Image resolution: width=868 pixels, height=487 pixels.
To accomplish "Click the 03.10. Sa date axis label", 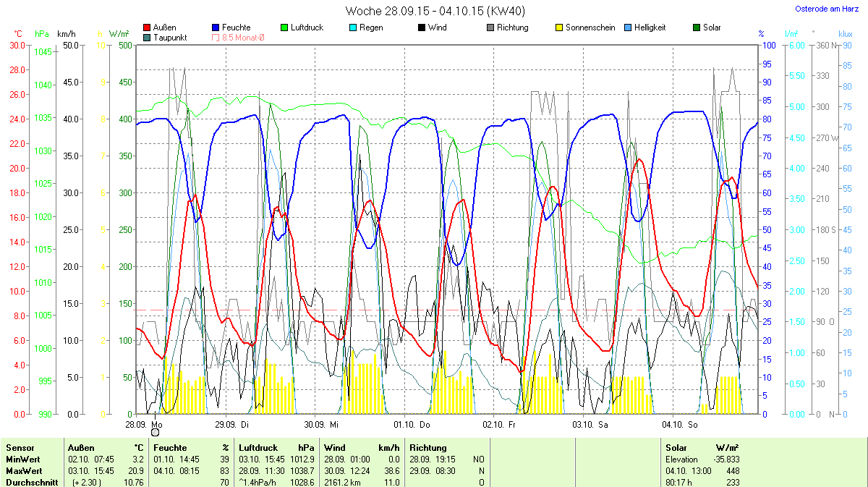I will (x=590, y=424).
